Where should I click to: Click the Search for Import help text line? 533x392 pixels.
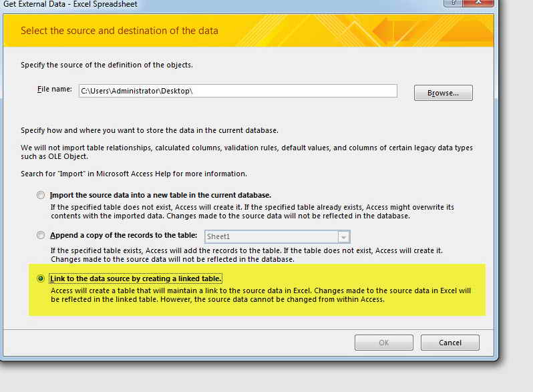pyautogui.click(x=134, y=174)
